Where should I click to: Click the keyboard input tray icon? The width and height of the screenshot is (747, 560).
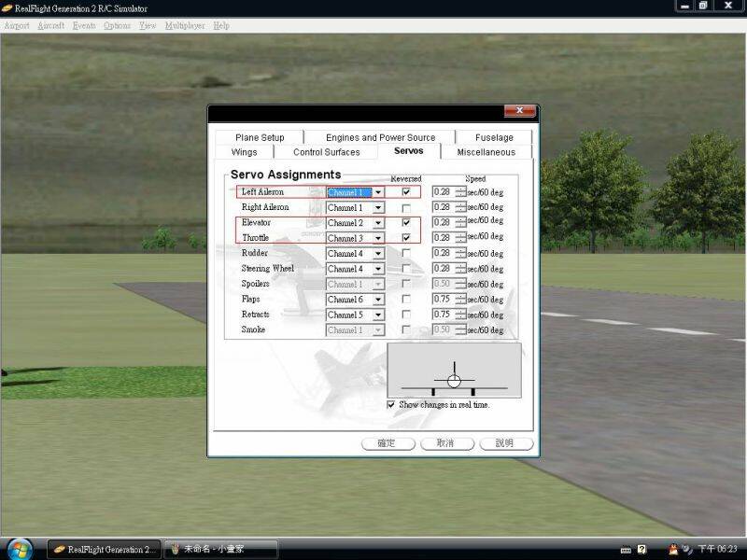point(626,550)
